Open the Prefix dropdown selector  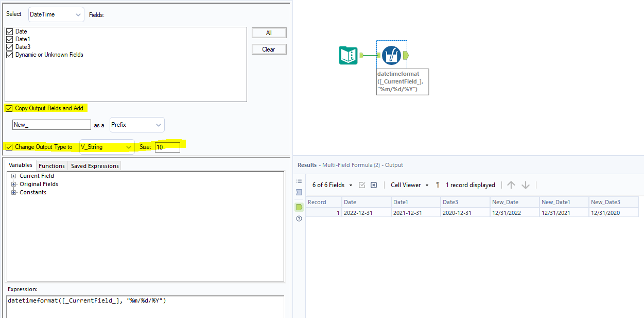tap(136, 125)
